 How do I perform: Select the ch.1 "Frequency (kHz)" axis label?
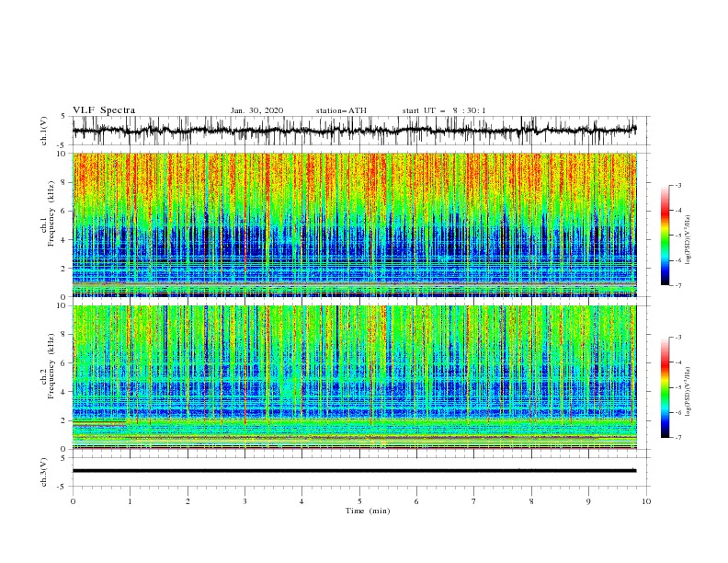(51, 214)
